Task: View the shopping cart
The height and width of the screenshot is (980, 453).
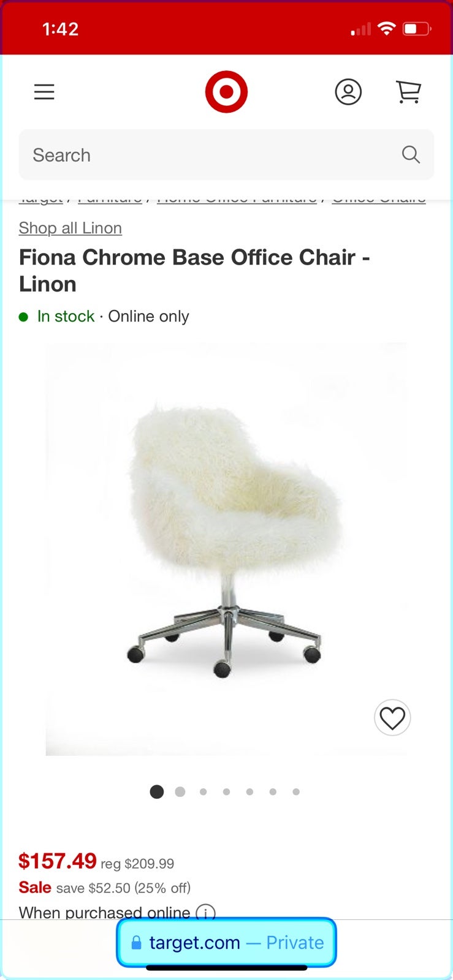Action: [408, 92]
